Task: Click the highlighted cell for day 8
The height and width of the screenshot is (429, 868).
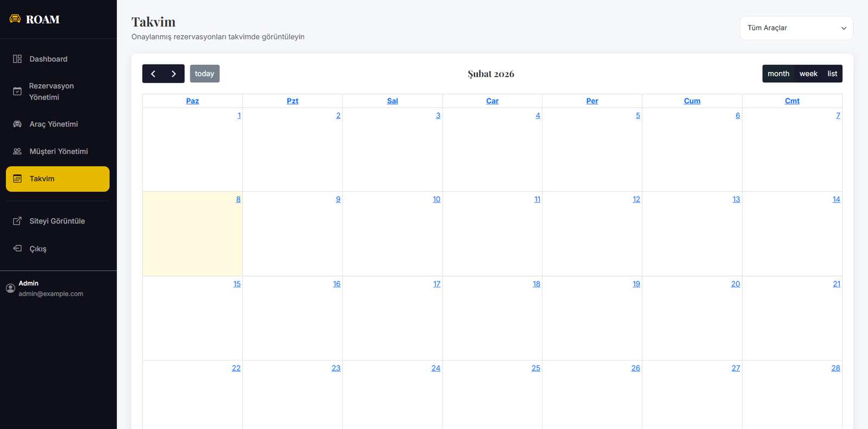Action: click(192, 239)
